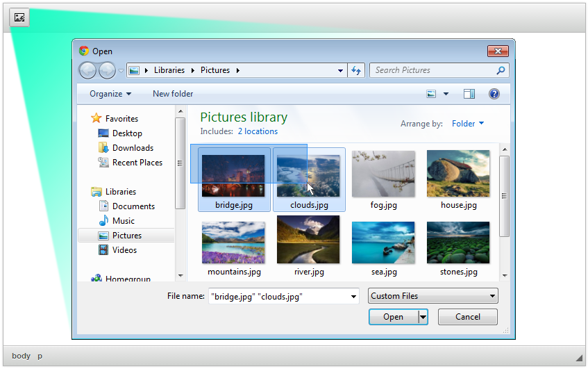Click the change view icon
Screen dimensions: 588x369
[x=431, y=94]
